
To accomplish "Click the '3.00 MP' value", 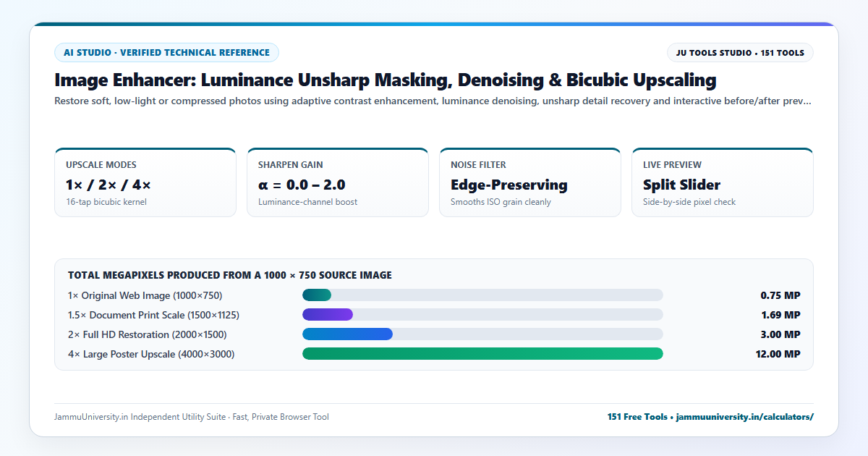I will (780, 334).
